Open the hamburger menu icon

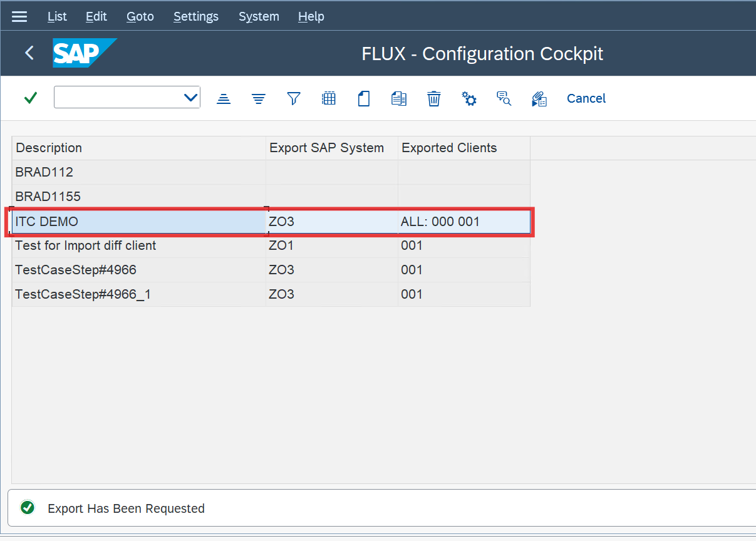(19, 17)
